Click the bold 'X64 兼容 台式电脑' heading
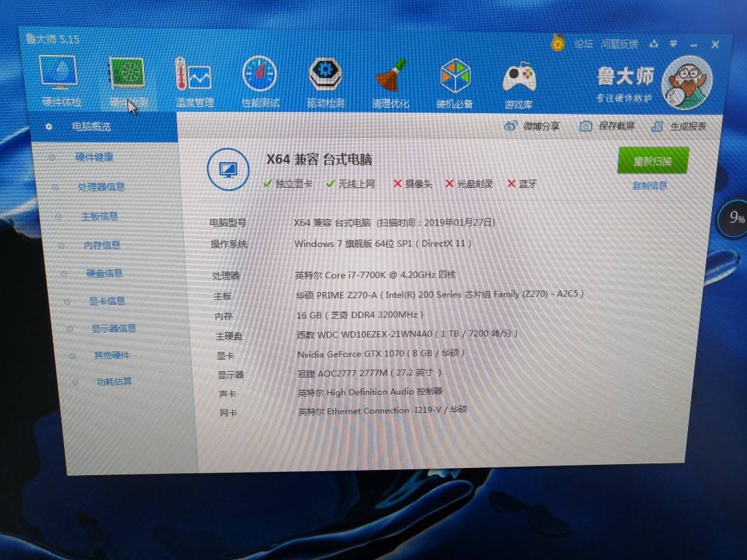 [x=319, y=159]
